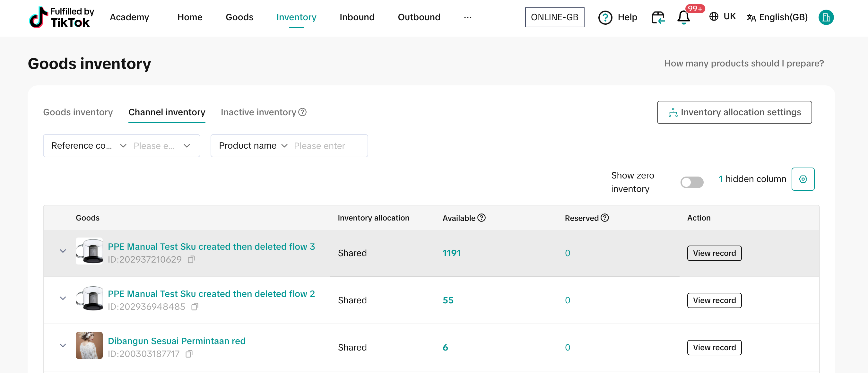Click the package return icon in header
This screenshot has width=868, height=373.
pyautogui.click(x=658, y=17)
